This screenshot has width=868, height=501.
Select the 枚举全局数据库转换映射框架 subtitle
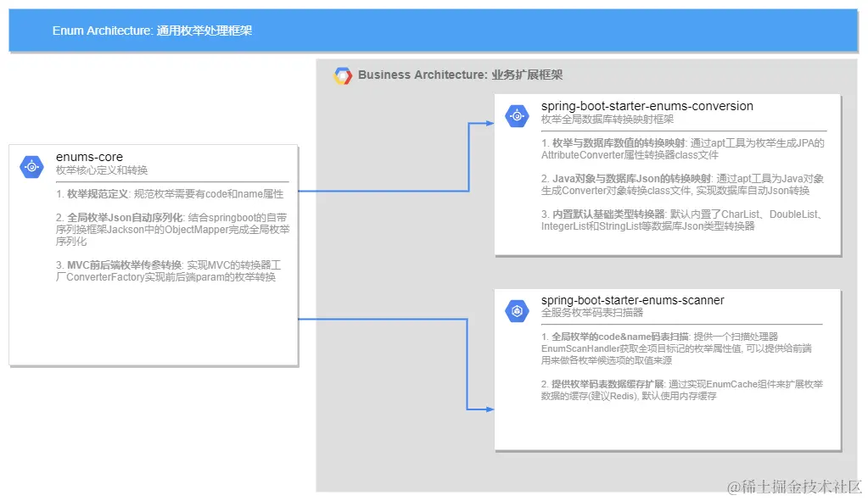pos(608,120)
